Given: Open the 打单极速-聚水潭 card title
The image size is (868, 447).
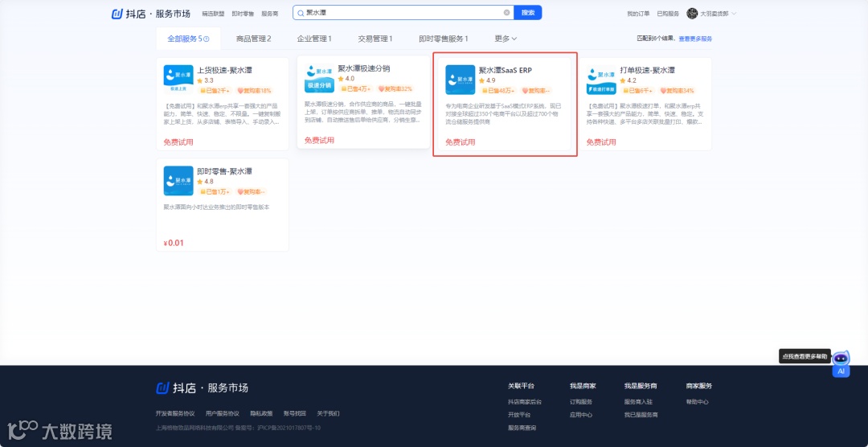Looking at the screenshot, I should click(647, 70).
